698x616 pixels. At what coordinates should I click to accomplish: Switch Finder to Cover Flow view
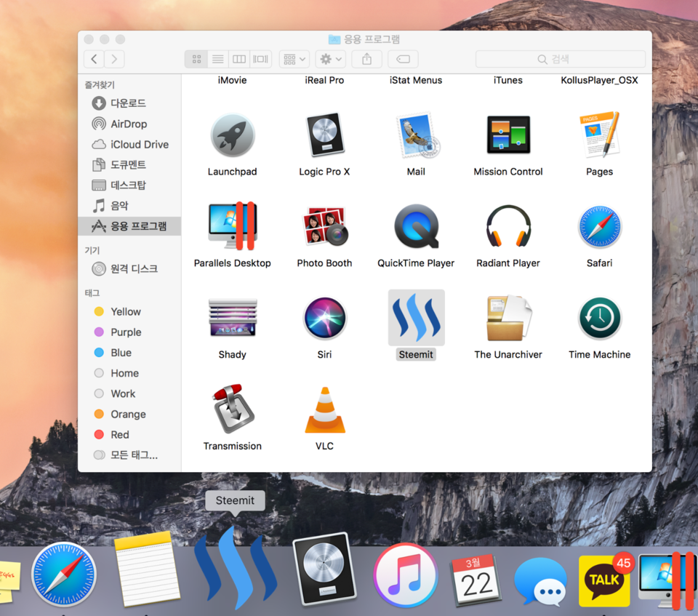pos(261,59)
